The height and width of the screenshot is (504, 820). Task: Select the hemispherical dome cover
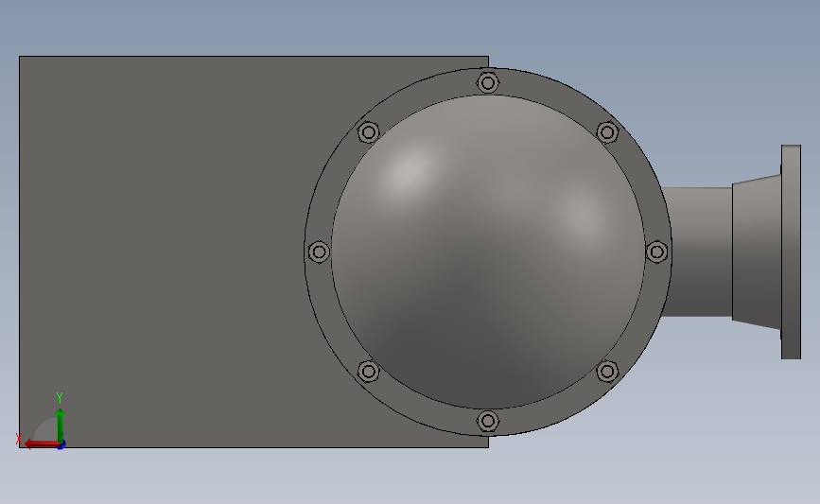[x=488, y=252]
